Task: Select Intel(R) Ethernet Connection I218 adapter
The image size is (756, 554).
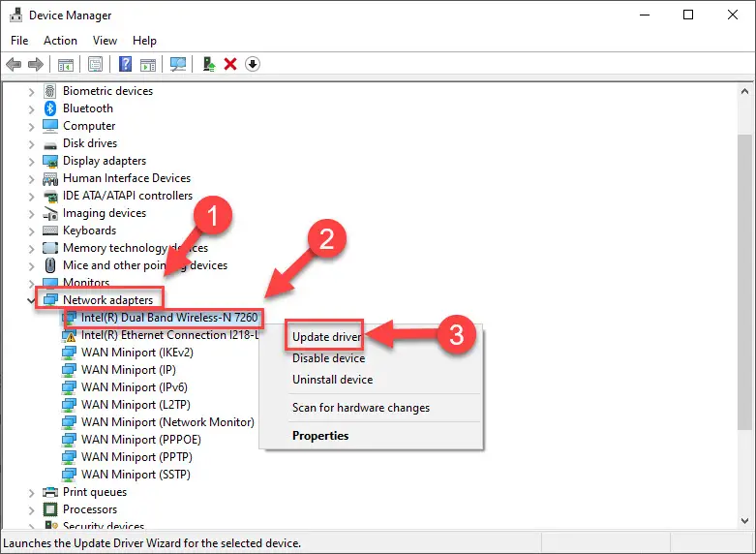Action: (x=169, y=335)
